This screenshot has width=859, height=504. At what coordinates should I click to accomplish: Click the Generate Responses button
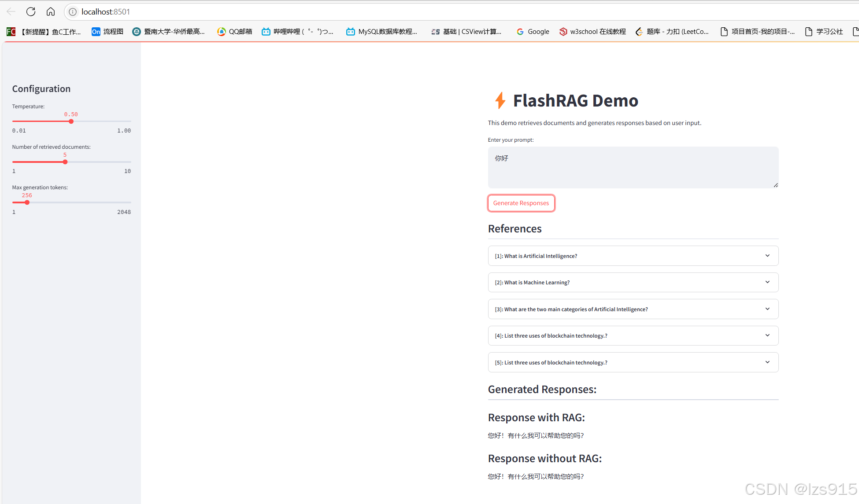pos(521,203)
